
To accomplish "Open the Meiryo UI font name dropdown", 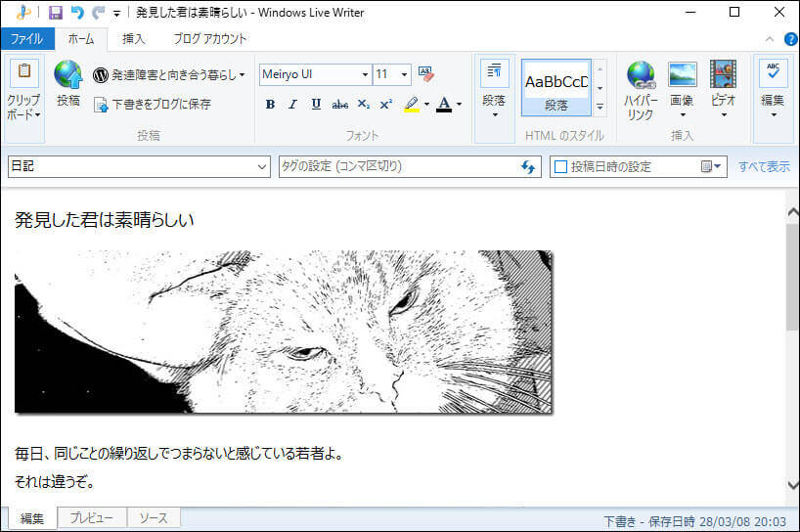I will point(366,75).
